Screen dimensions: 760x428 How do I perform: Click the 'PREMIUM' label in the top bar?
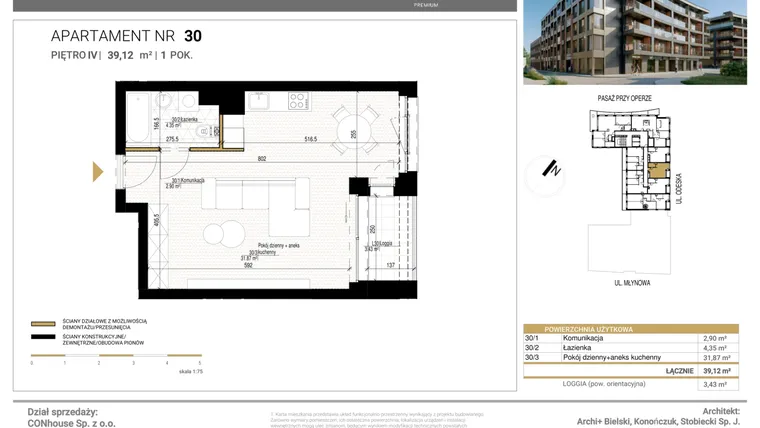tap(426, 5)
